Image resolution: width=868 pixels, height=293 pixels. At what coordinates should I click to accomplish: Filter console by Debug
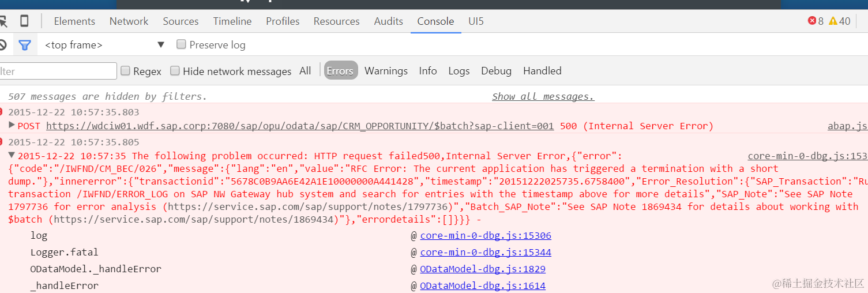(x=496, y=71)
